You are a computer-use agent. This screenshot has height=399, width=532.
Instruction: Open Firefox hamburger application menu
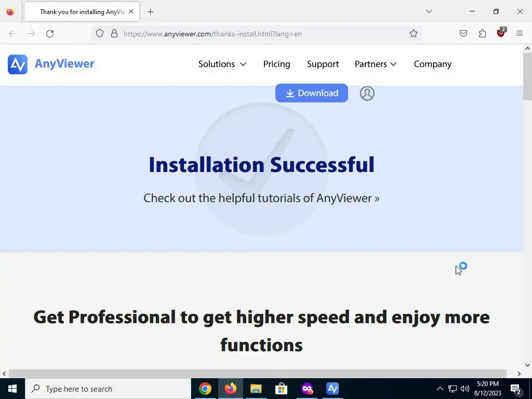click(x=520, y=33)
